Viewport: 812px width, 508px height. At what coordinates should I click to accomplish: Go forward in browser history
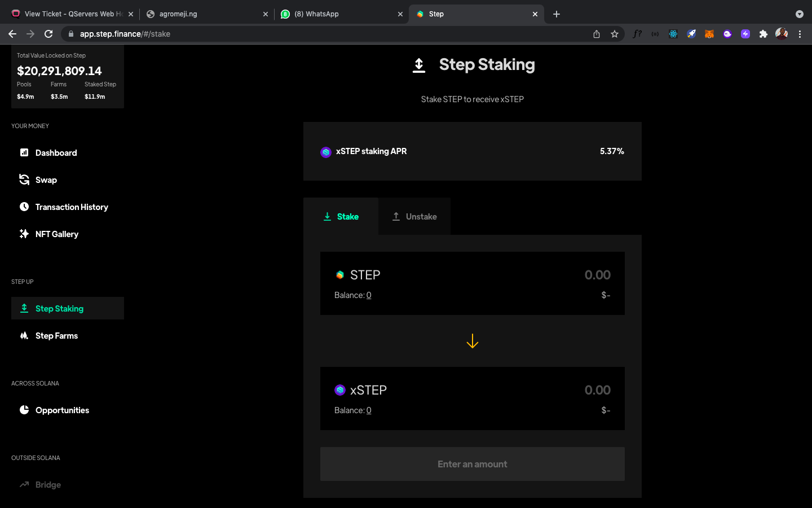30,34
